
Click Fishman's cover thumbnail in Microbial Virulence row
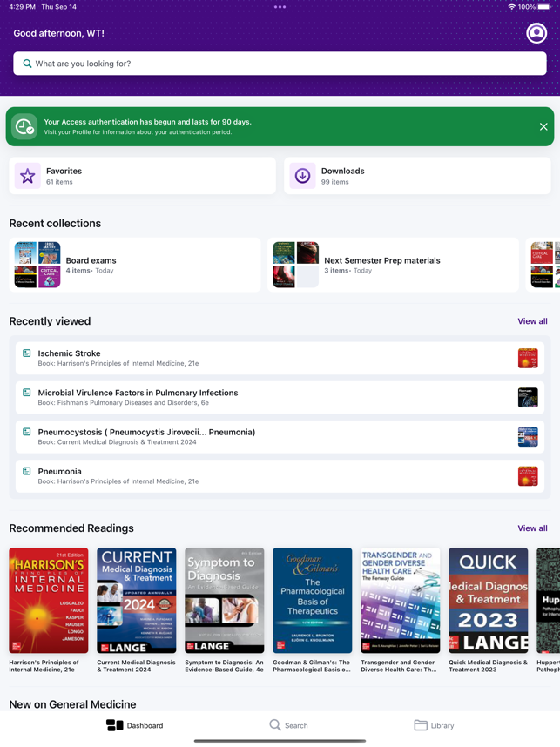click(x=528, y=397)
